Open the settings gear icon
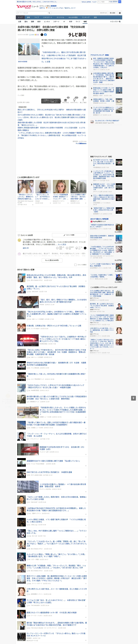 (120, 13)
